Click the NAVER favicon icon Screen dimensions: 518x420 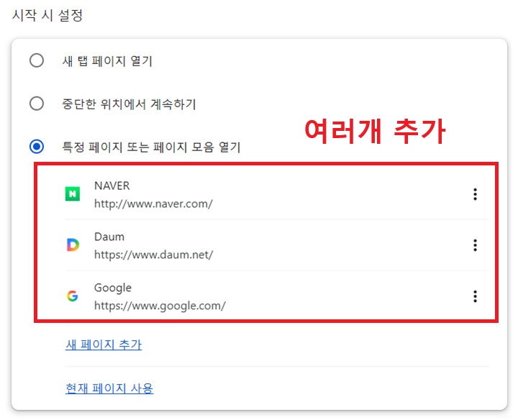pos(73,194)
